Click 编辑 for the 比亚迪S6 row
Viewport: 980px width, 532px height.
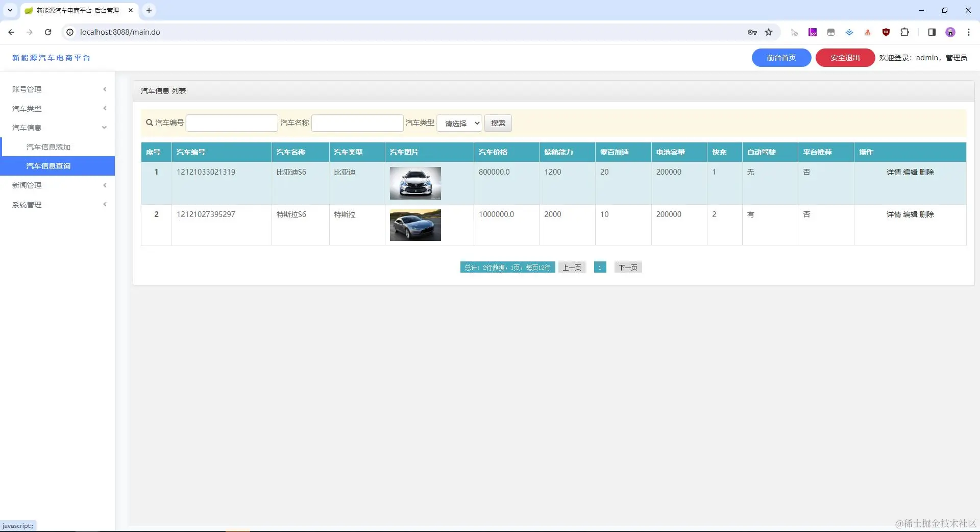pos(910,172)
